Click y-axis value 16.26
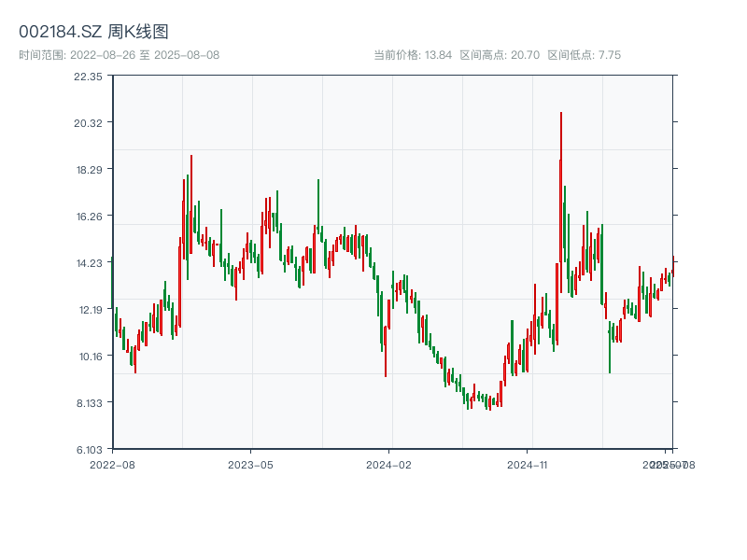Image resolution: width=747 pixels, height=560 pixels. click(x=90, y=217)
